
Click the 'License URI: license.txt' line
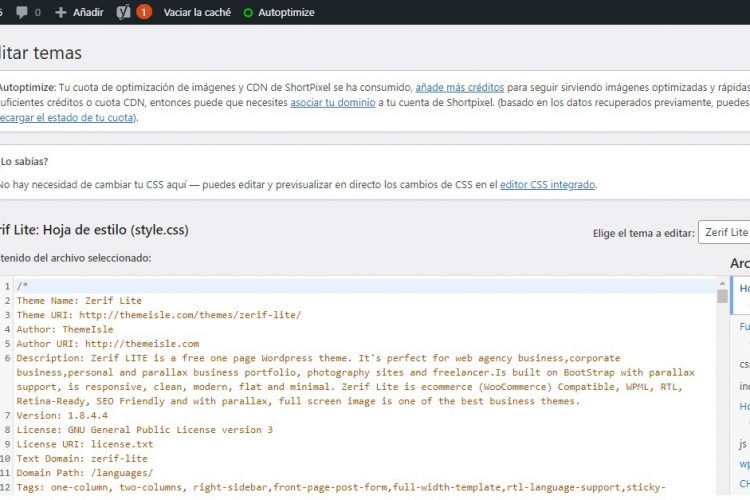click(85, 444)
